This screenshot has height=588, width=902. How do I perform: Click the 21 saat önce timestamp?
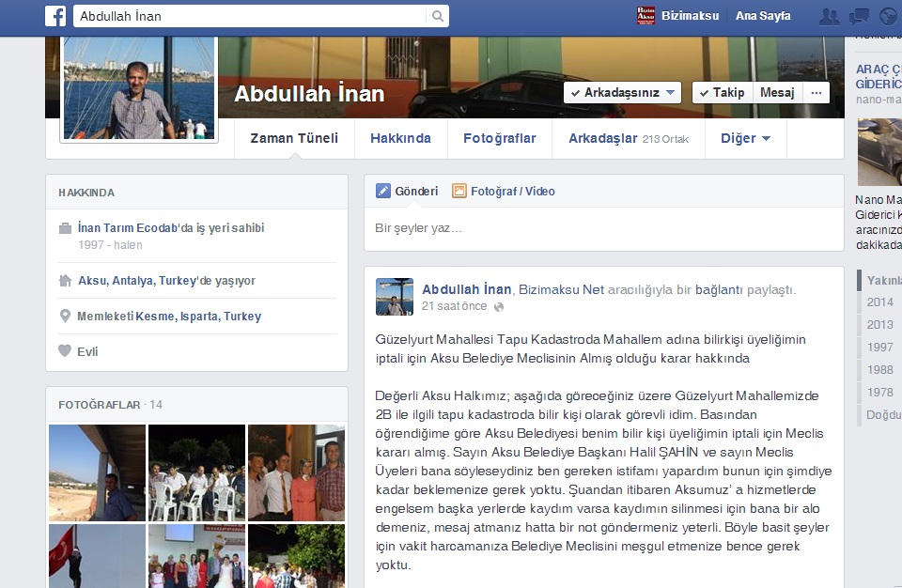click(455, 306)
